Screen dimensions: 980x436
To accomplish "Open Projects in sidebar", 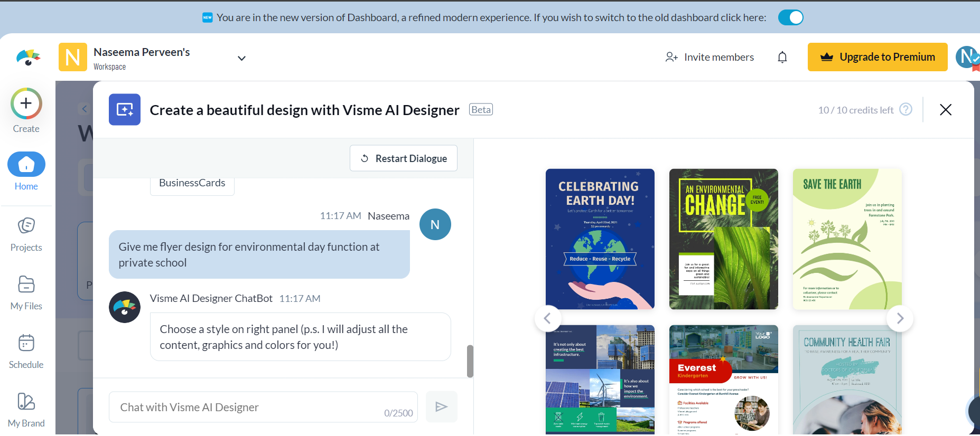I will (26, 234).
